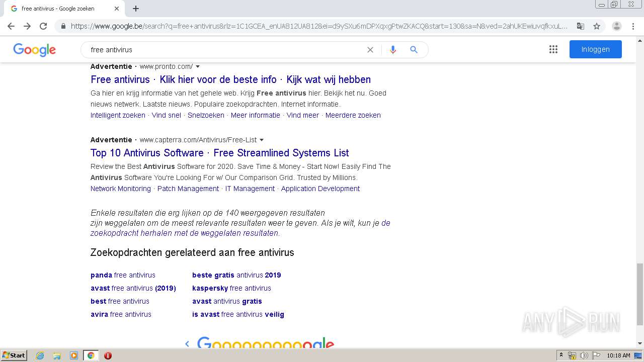Select related search 'best free antivirus'
This screenshot has height=362, width=644.
[120, 301]
